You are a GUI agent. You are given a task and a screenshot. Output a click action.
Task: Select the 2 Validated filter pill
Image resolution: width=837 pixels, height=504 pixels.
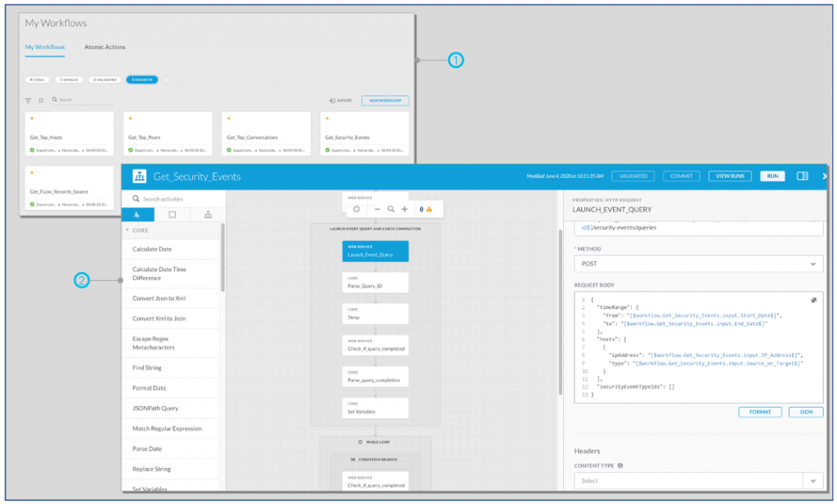105,79
